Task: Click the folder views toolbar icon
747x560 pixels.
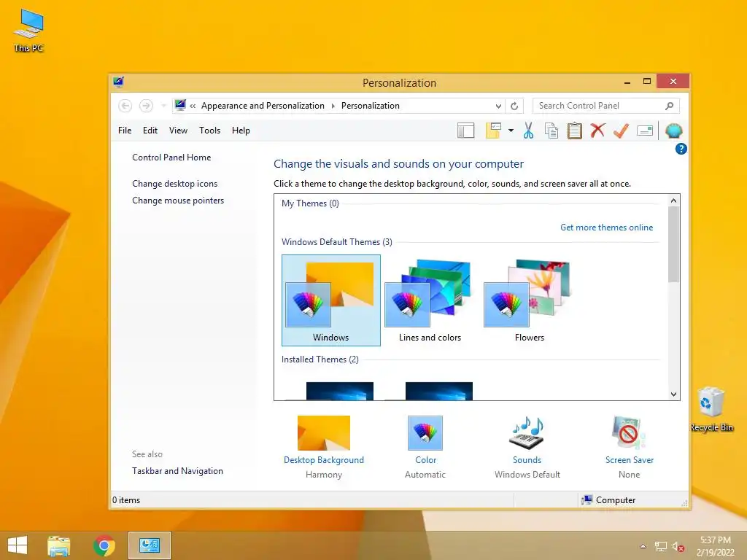Action: coord(493,131)
